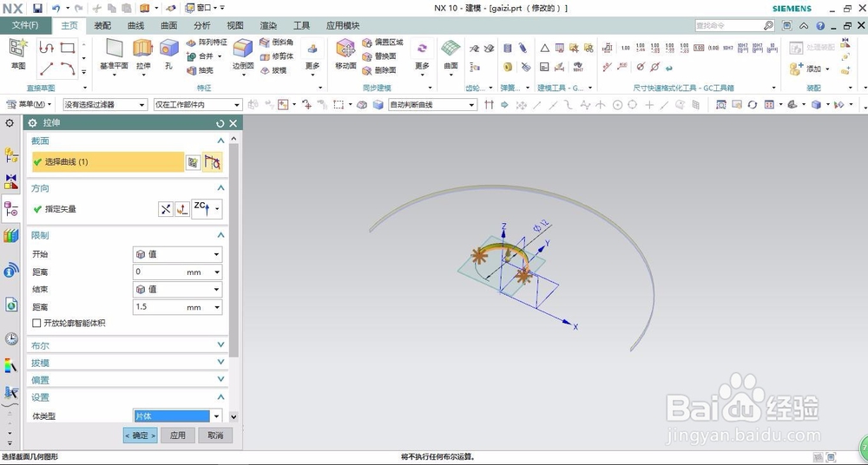The width and height of the screenshot is (868, 465).
Task: Toggle the curve stop-at-intersection icon
Action: (213, 162)
